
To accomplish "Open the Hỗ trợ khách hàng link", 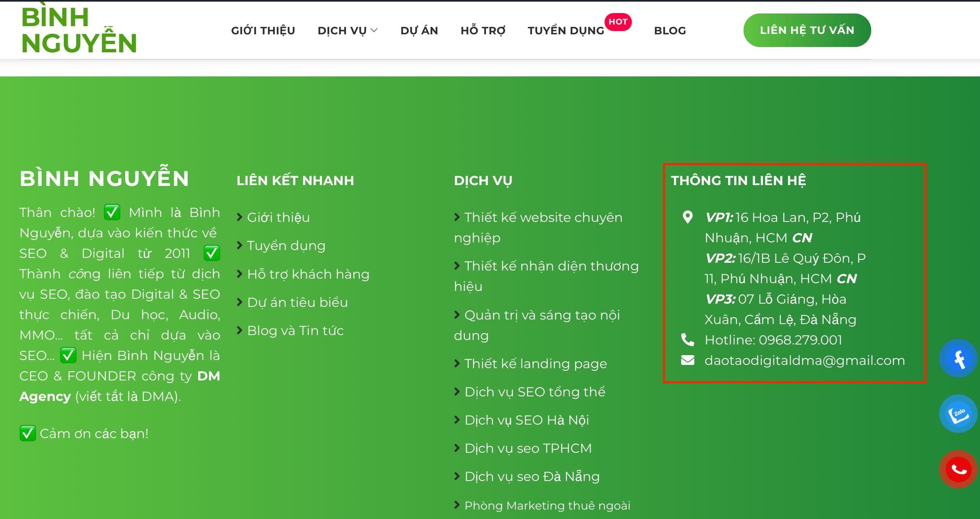I will (x=308, y=274).
